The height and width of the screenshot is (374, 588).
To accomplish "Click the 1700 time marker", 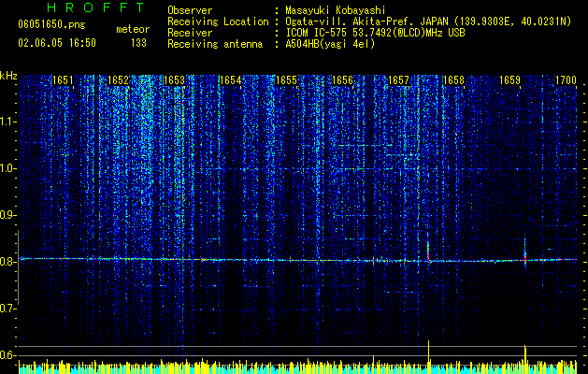I will click(566, 80).
